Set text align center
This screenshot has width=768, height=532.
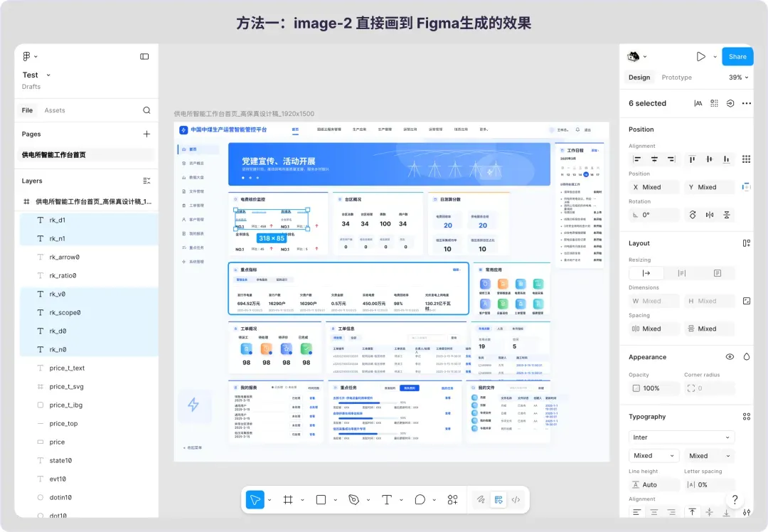(x=654, y=512)
